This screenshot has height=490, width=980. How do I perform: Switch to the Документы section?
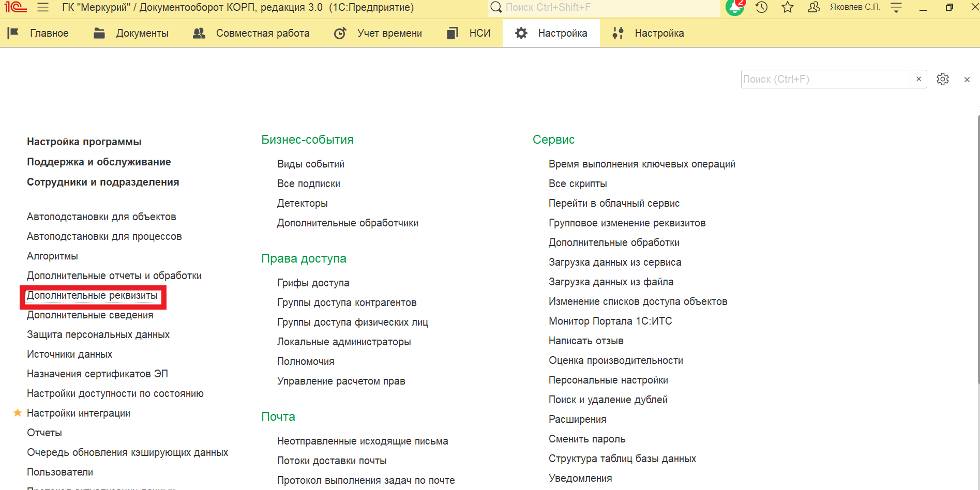click(x=131, y=33)
